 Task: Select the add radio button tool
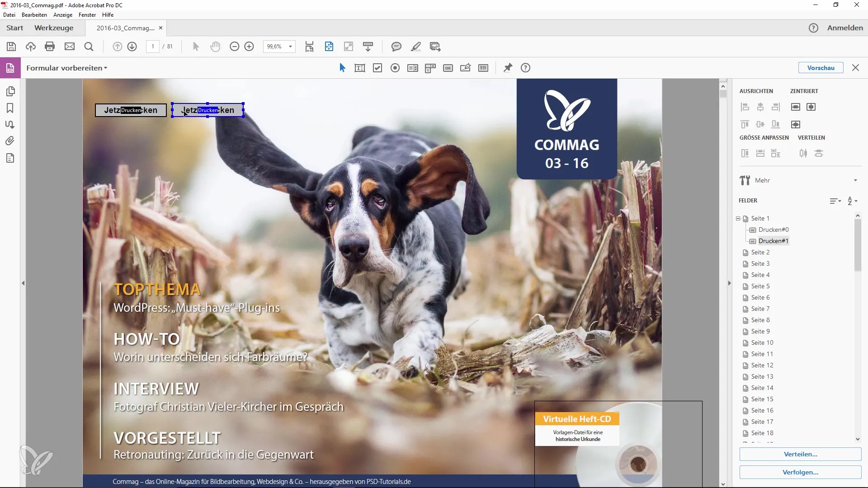click(x=395, y=68)
